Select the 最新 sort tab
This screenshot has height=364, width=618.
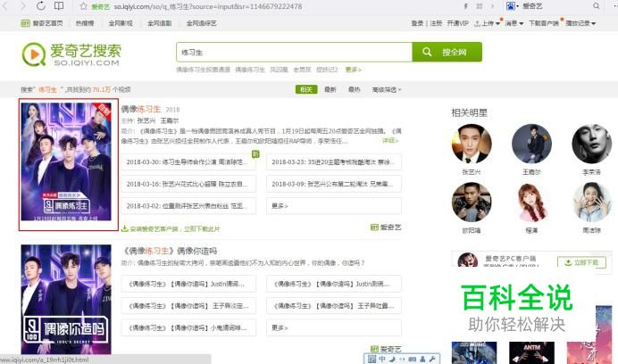[330, 89]
